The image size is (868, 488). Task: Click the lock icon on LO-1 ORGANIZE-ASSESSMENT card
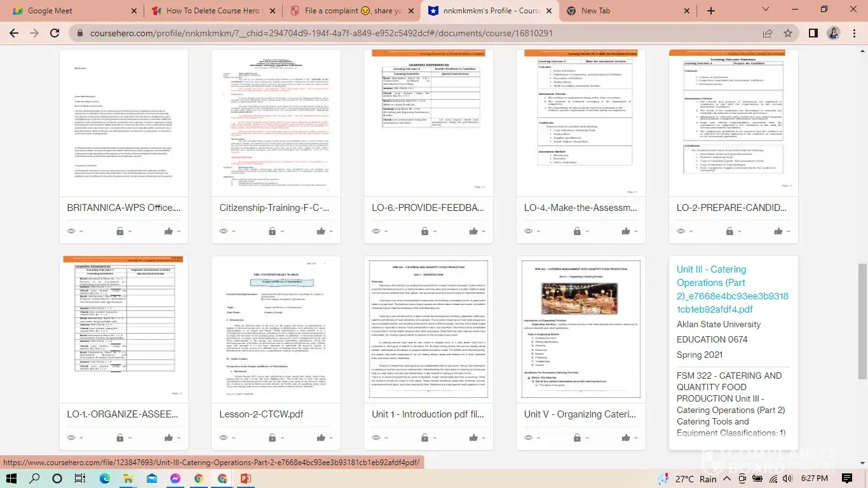click(120, 438)
